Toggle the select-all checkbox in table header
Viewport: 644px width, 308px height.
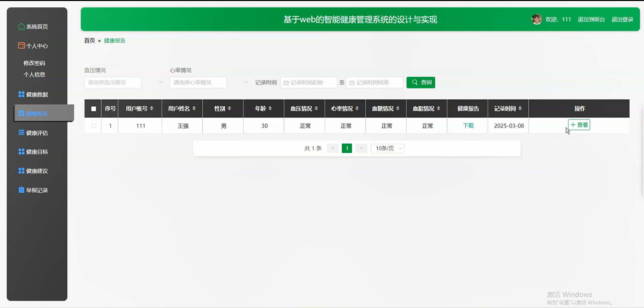click(93, 108)
